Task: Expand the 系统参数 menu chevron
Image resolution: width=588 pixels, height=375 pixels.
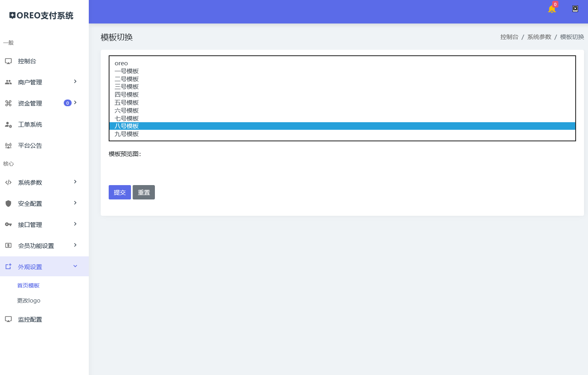Action: 75,182
